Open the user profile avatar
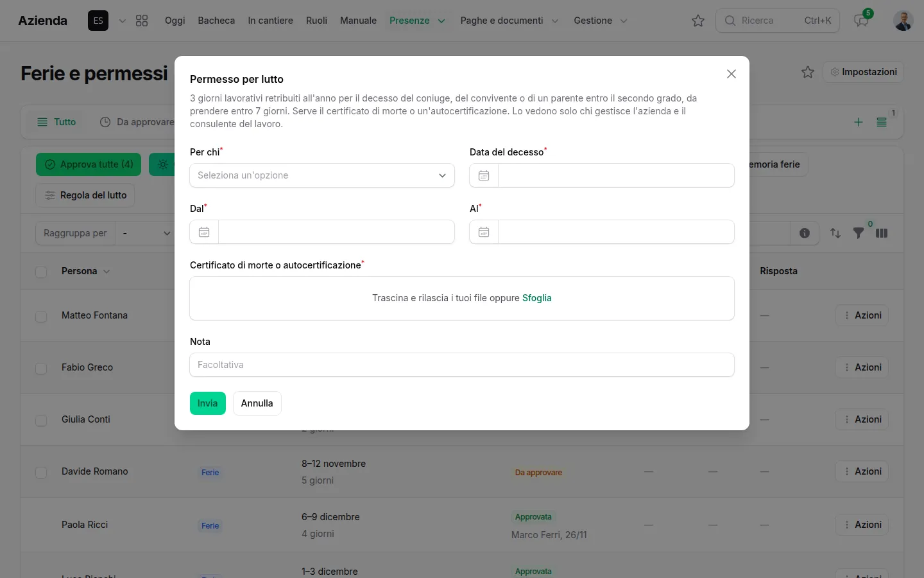Screen dimensions: 924x578 click(903, 21)
